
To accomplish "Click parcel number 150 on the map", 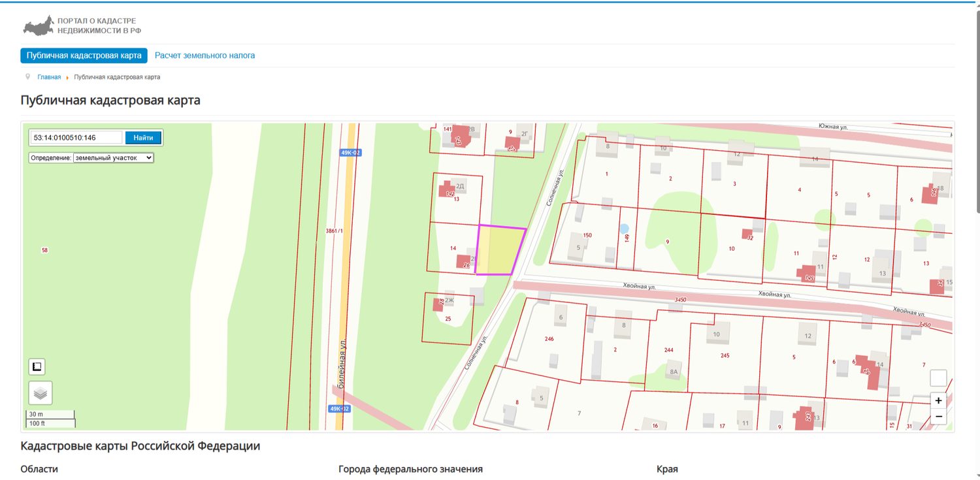I will pos(587,235).
